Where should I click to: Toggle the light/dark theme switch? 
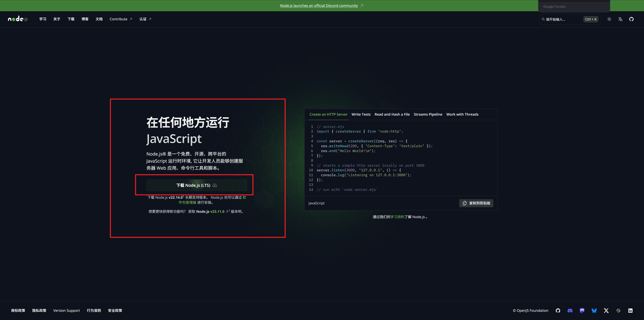pyautogui.click(x=609, y=19)
